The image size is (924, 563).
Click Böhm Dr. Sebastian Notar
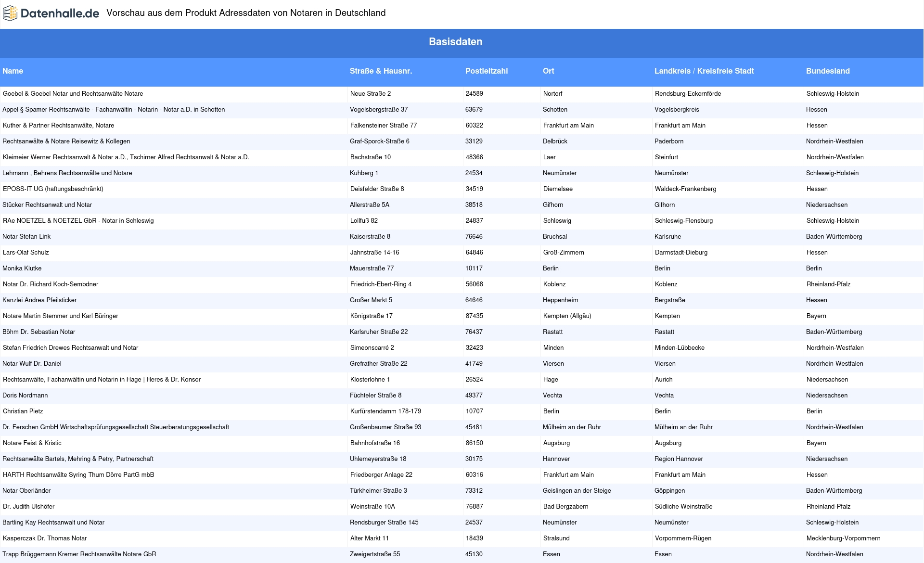(x=39, y=332)
